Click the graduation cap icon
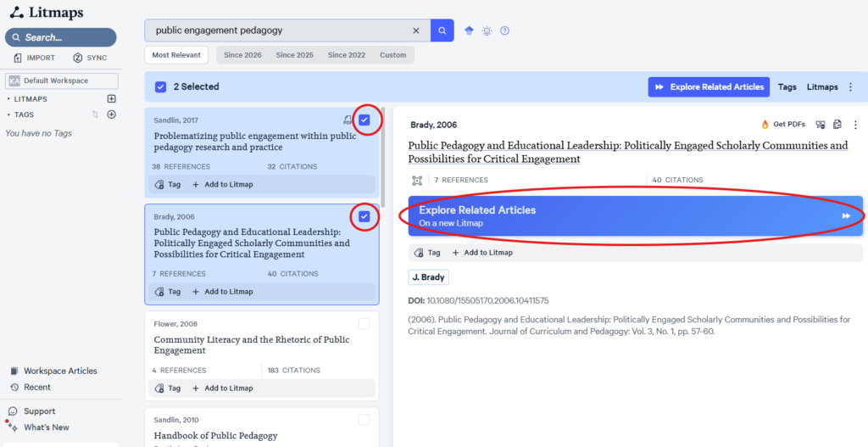This screenshot has height=447, width=868. pyautogui.click(x=469, y=31)
